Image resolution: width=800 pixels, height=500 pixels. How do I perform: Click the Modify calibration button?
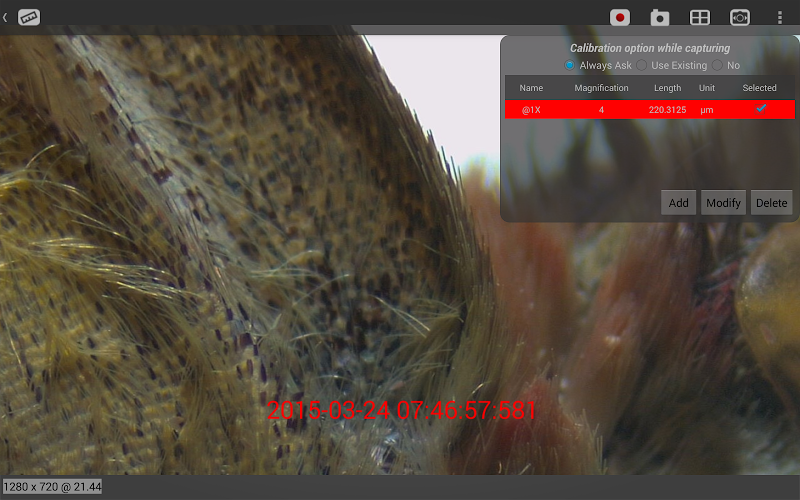(x=723, y=203)
